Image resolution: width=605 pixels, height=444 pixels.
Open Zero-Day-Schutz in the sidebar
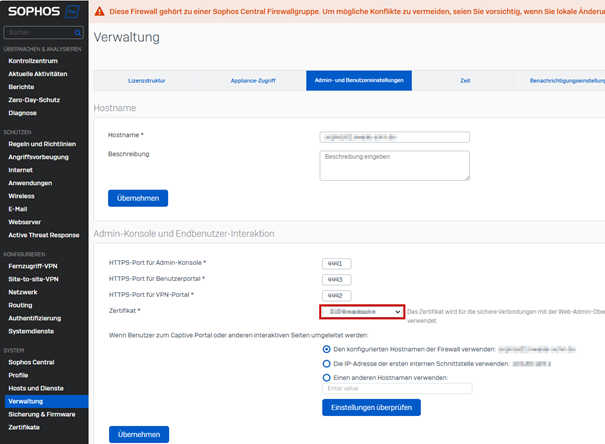click(34, 100)
